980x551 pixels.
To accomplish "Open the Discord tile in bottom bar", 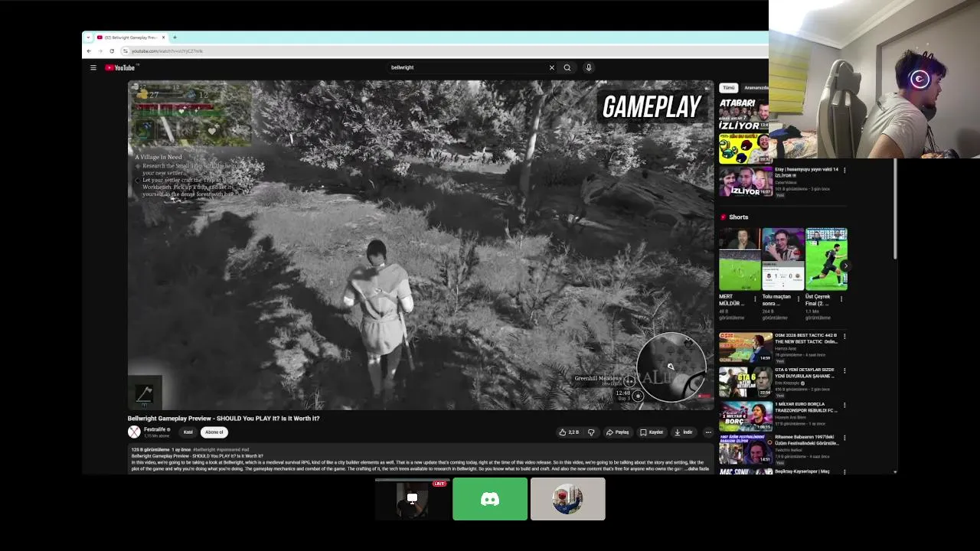I will 490,499.
